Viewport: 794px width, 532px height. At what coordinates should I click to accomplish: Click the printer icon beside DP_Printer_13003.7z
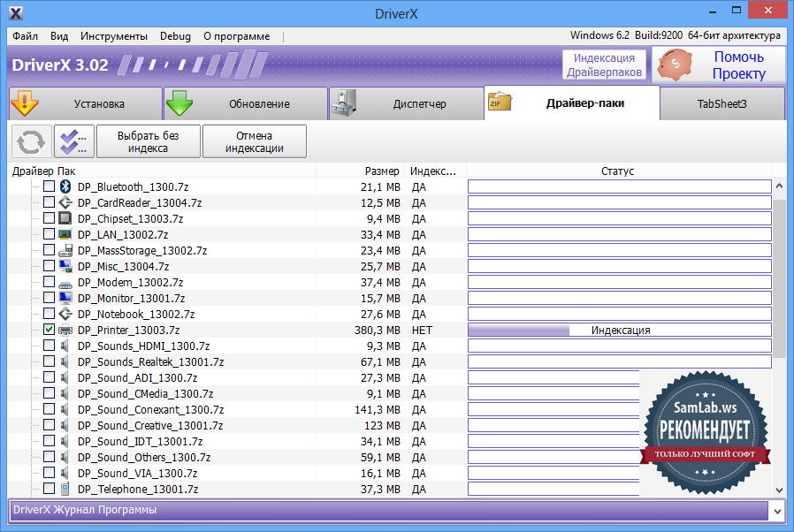coord(65,330)
